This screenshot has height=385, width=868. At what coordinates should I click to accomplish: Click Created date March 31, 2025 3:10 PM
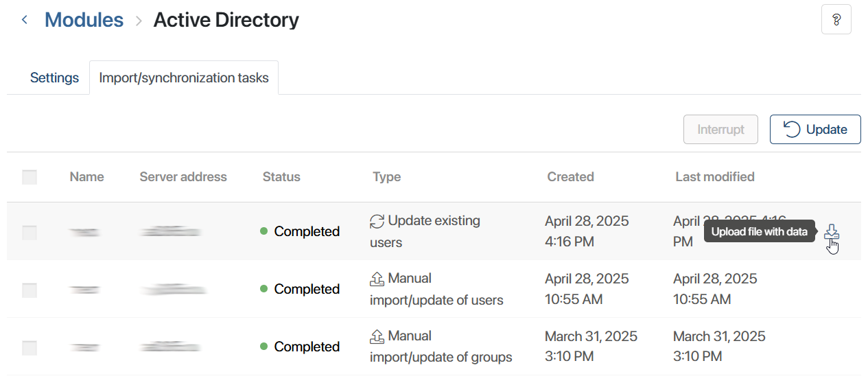click(591, 347)
